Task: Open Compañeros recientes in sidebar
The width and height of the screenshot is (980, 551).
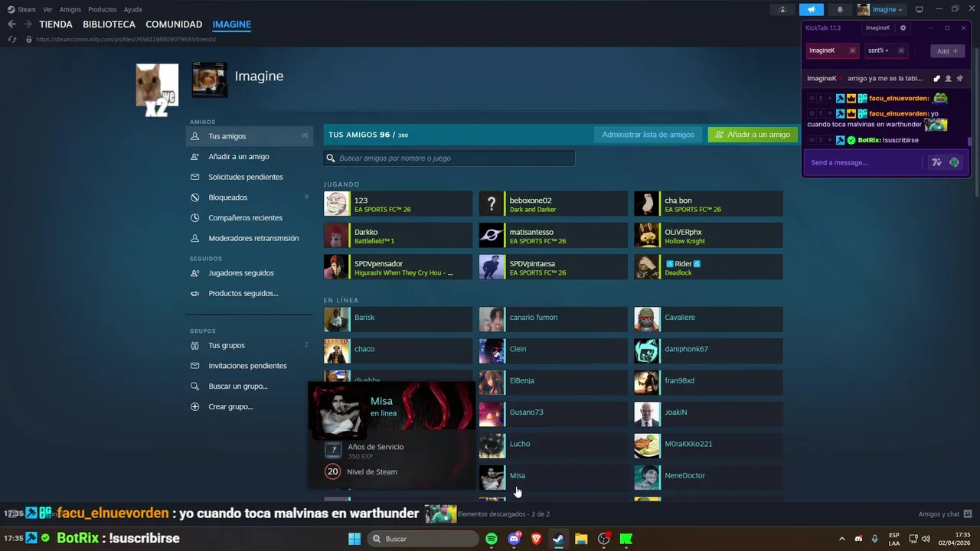Action: click(250, 217)
